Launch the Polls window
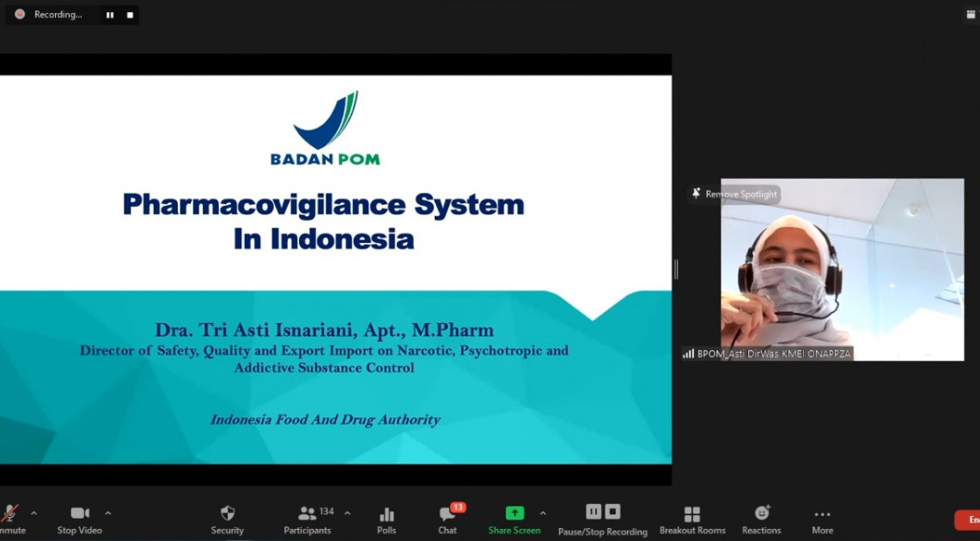Viewport: 980px width, 541px height. pyautogui.click(x=387, y=519)
